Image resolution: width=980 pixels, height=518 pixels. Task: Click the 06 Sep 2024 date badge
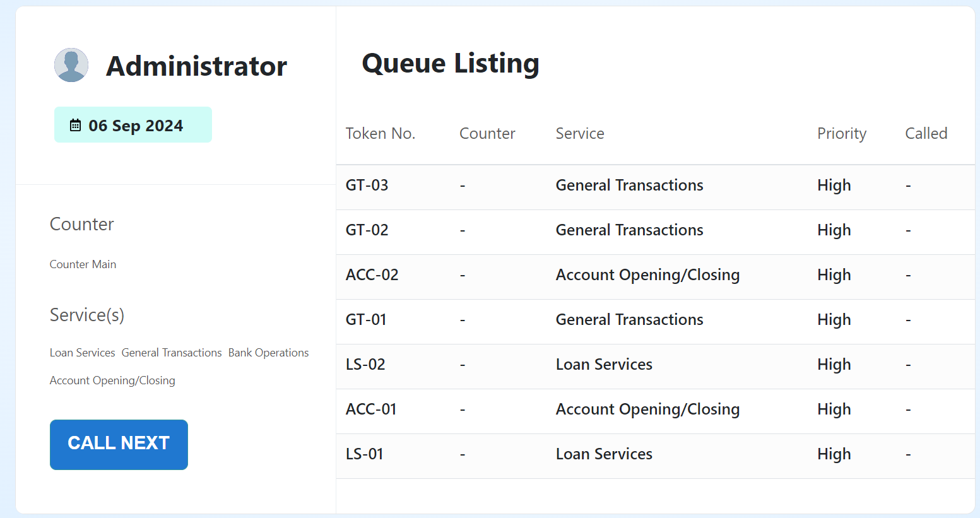(133, 125)
